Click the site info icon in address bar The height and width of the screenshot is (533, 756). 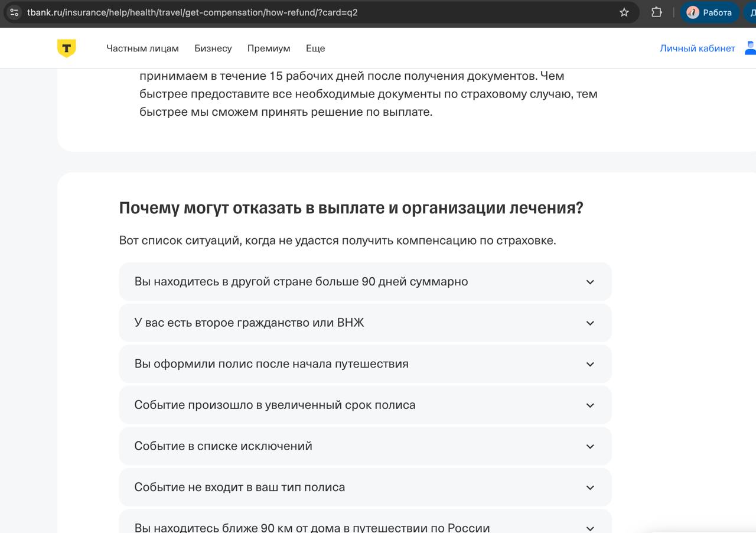(x=14, y=12)
